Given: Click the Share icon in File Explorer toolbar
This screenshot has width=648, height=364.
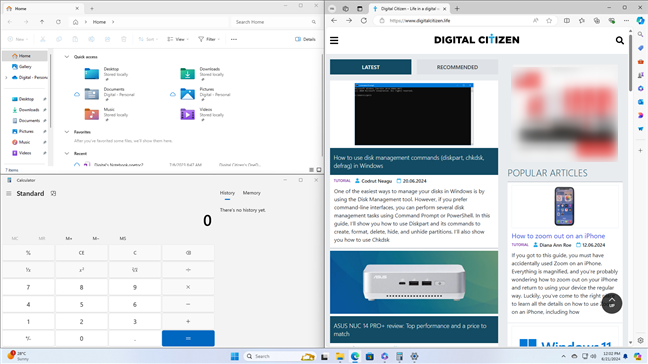Looking at the screenshot, I should click(x=107, y=39).
